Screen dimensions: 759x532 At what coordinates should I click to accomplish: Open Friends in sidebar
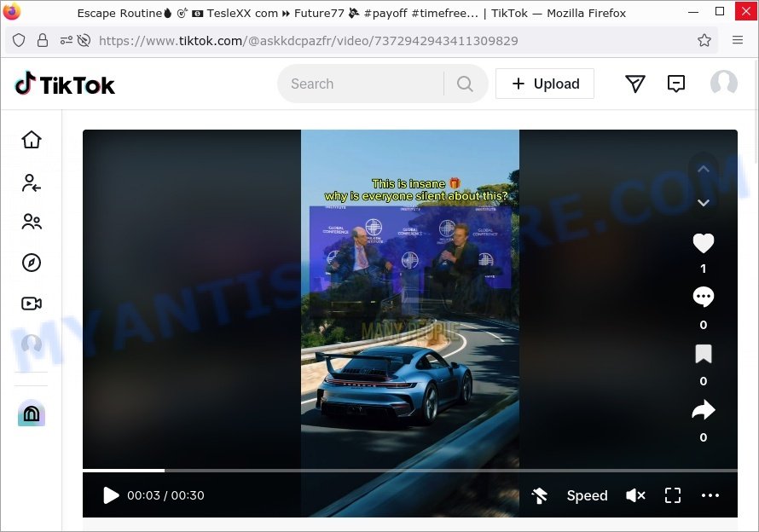tap(32, 222)
